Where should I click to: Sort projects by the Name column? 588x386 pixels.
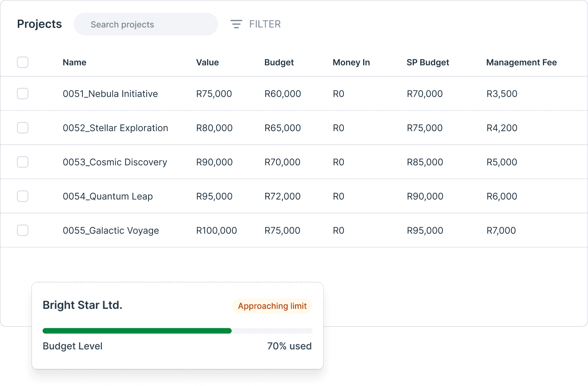pyautogui.click(x=74, y=62)
